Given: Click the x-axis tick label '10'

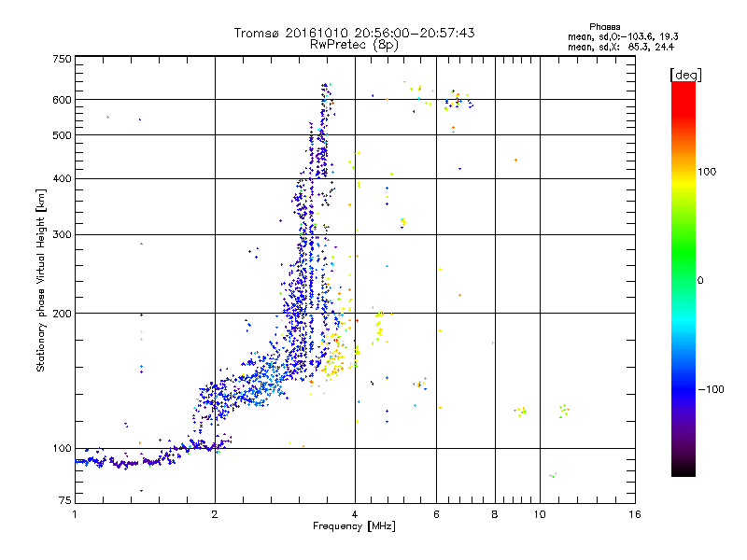Looking at the screenshot, I should coord(540,514).
